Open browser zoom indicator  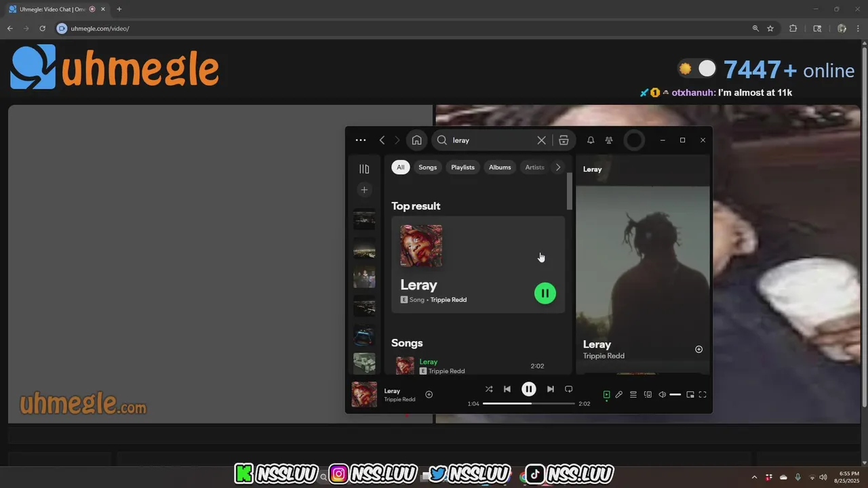tap(755, 28)
